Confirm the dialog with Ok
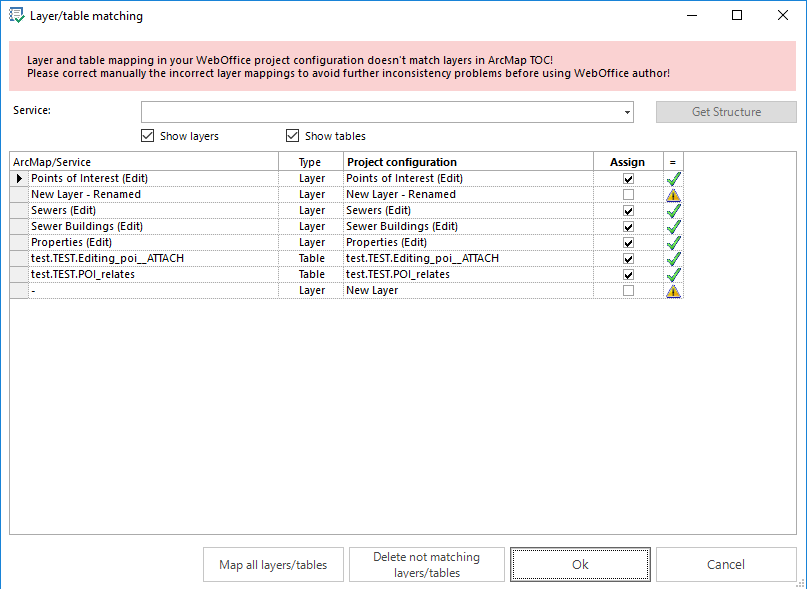Screen dimensions: 807x589 (580, 563)
